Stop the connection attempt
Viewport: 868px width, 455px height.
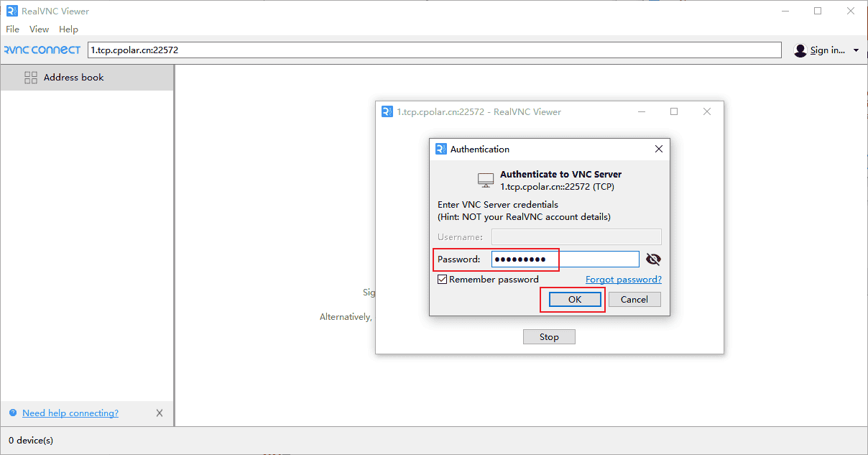coord(549,337)
